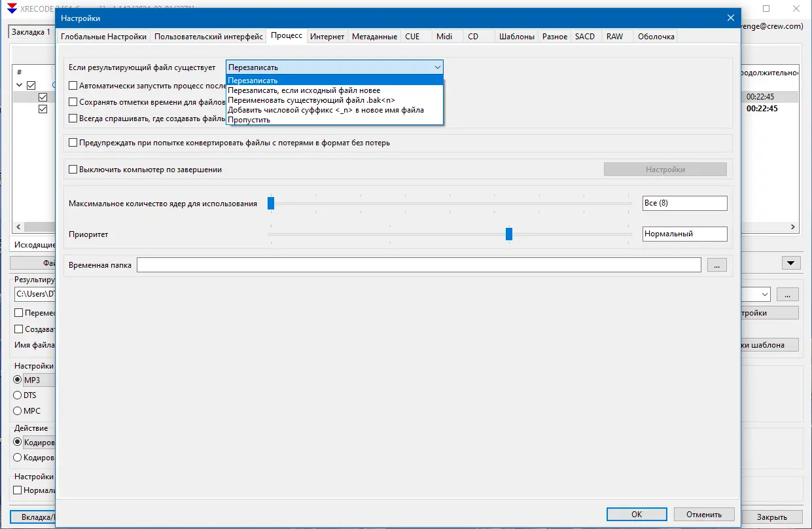The width and height of the screenshot is (812, 529).
Task: Select the RAW tab
Action: coord(614,37)
